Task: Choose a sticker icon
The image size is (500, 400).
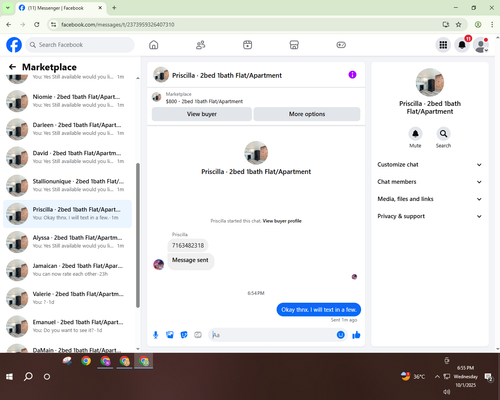Action: pos(184,335)
